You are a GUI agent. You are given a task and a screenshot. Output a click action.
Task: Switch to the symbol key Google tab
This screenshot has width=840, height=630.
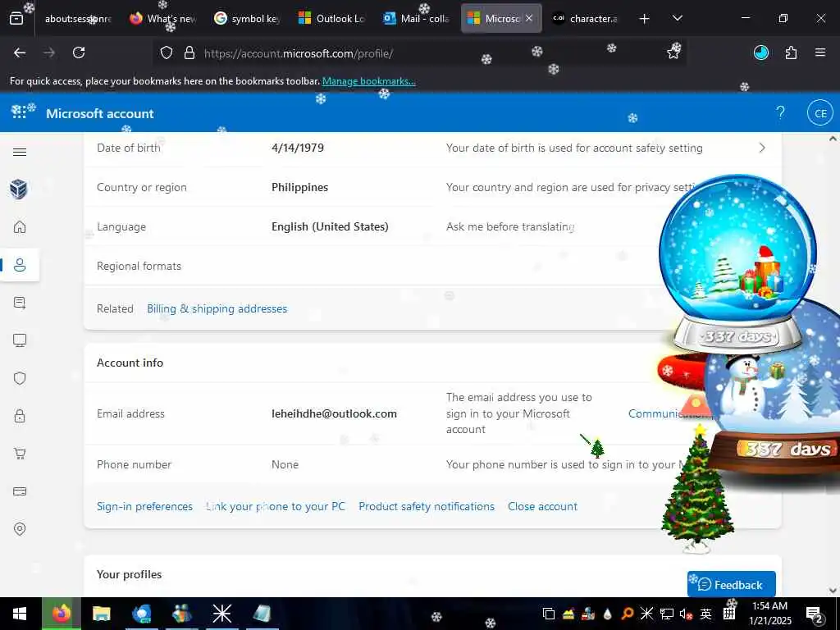248,19
